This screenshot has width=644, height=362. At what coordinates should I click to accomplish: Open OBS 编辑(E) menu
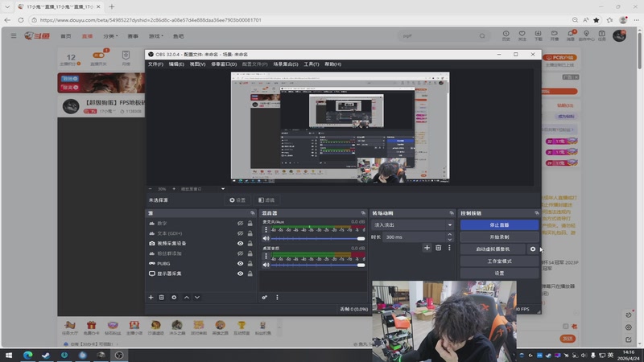176,64
